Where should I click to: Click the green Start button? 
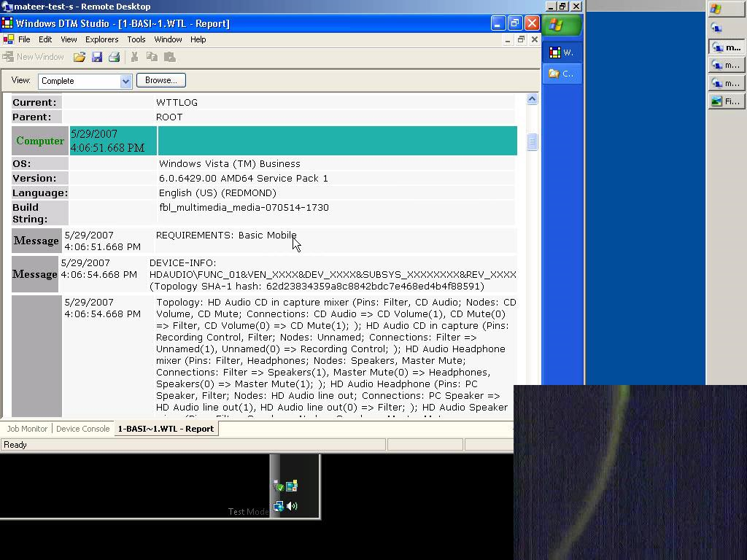(x=562, y=26)
